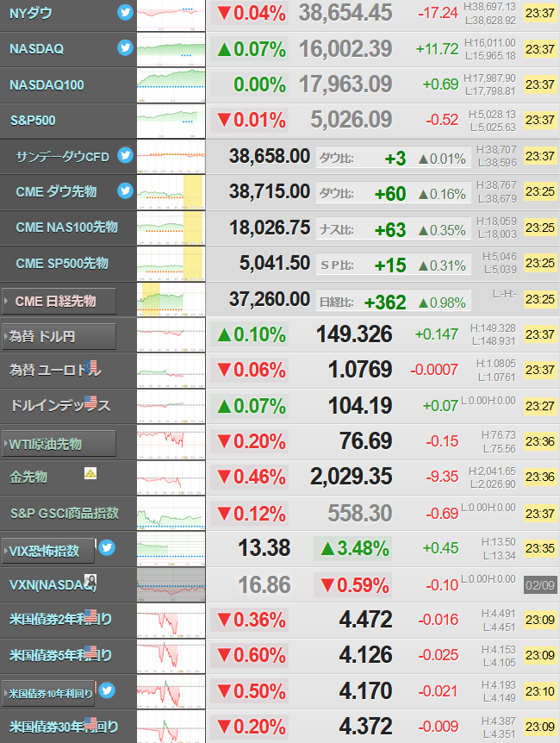Open the NYダウ mini chart
560x743 pixels.
(x=171, y=16)
